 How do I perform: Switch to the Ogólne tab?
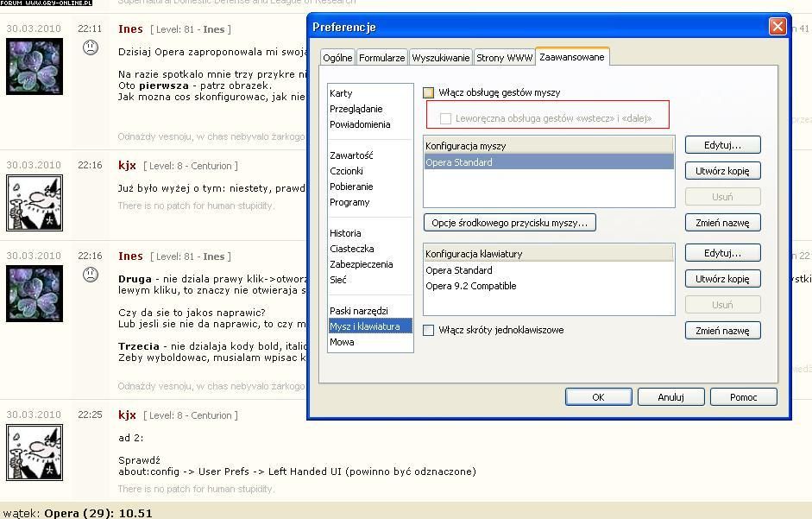(337, 58)
